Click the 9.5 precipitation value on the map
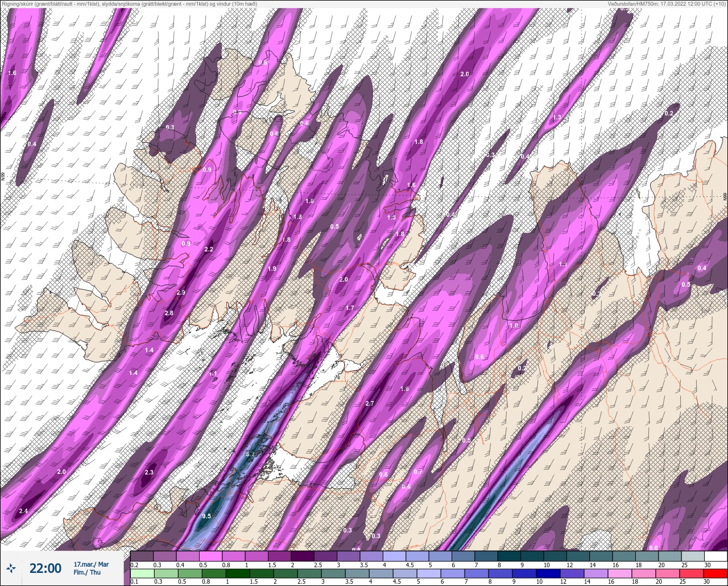The height and width of the screenshot is (586, 728). [x=206, y=516]
